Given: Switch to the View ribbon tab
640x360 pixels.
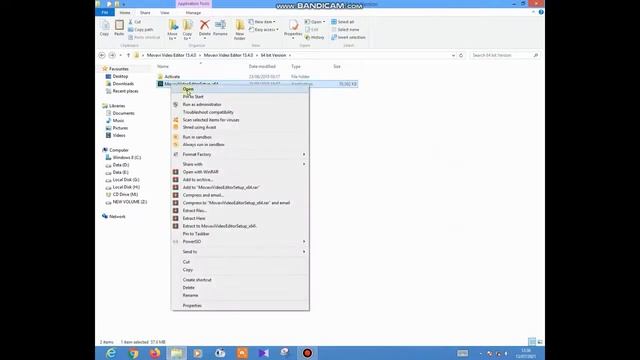Looking at the screenshot, I should (x=164, y=13).
